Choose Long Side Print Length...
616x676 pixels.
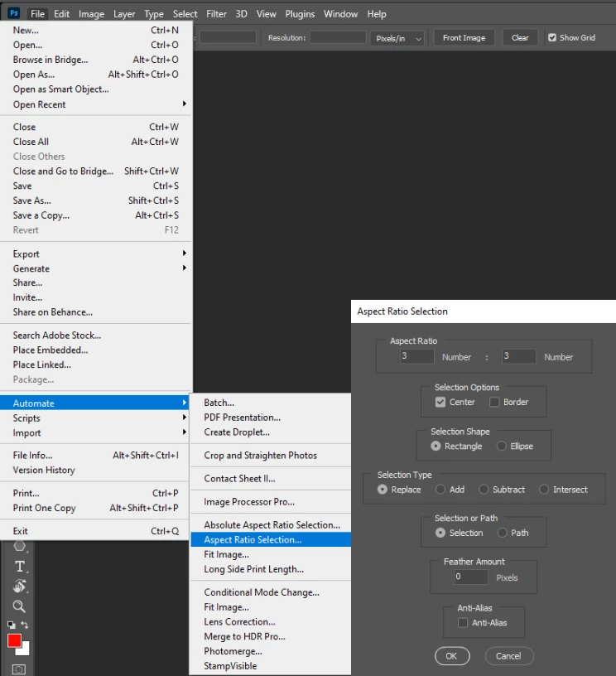point(271,569)
